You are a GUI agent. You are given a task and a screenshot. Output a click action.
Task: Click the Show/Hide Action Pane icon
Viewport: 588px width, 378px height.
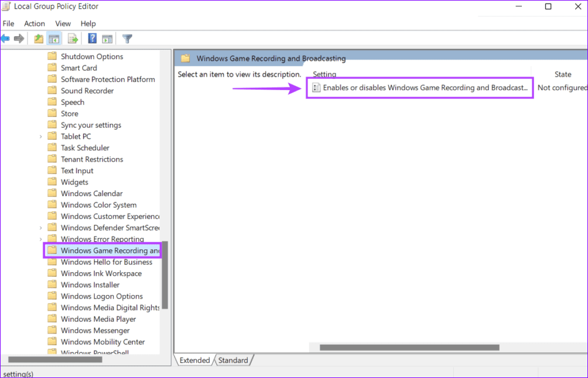tap(108, 38)
